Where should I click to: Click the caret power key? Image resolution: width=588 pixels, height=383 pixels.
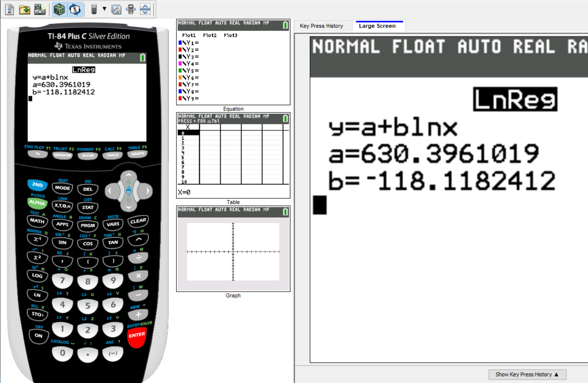[138, 240]
